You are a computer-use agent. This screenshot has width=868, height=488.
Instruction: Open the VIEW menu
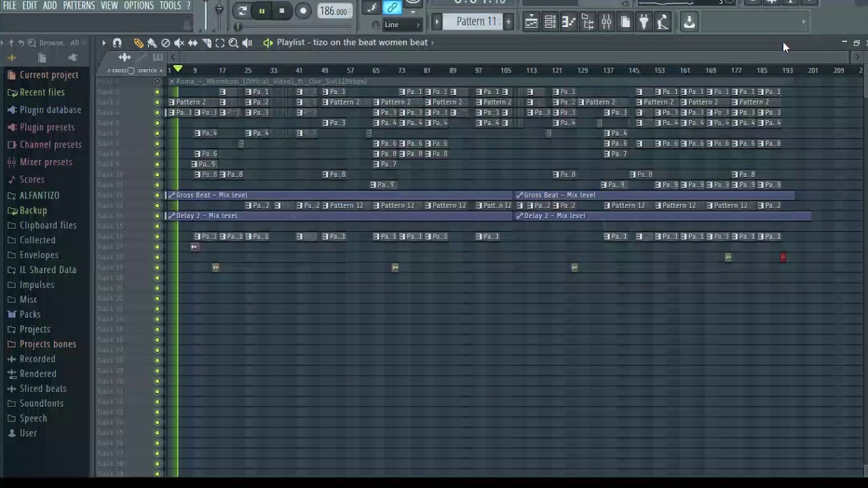(x=110, y=5)
